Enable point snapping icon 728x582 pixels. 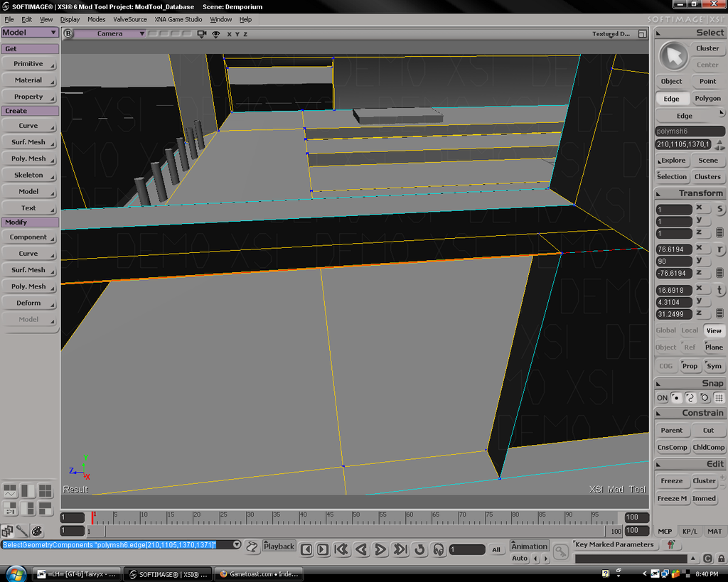(x=676, y=398)
